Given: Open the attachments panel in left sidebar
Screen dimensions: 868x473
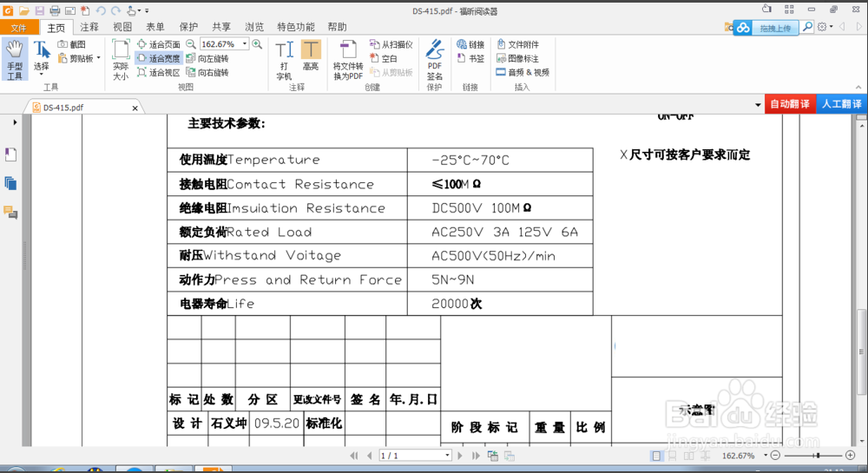Looking at the screenshot, I should click(10, 183).
